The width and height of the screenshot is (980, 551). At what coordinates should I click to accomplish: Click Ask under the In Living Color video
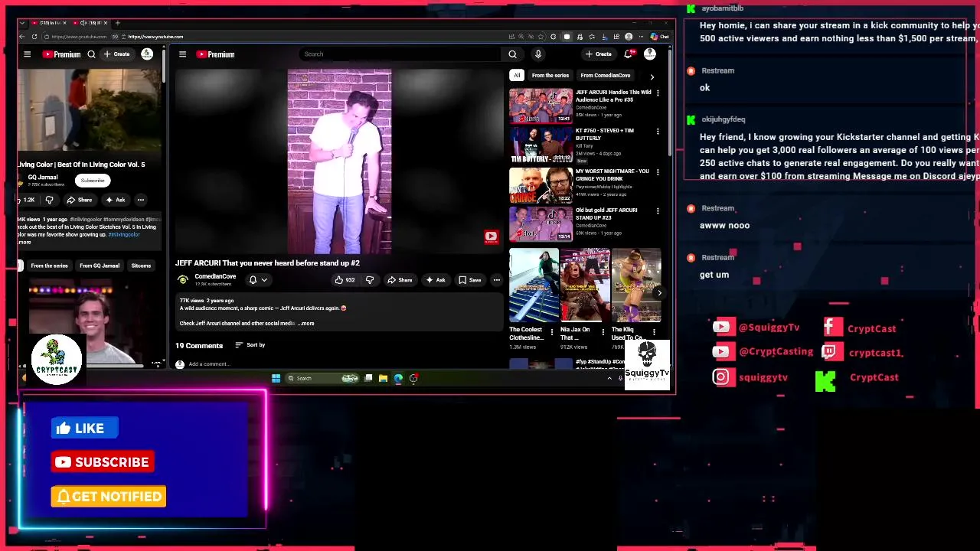116,200
